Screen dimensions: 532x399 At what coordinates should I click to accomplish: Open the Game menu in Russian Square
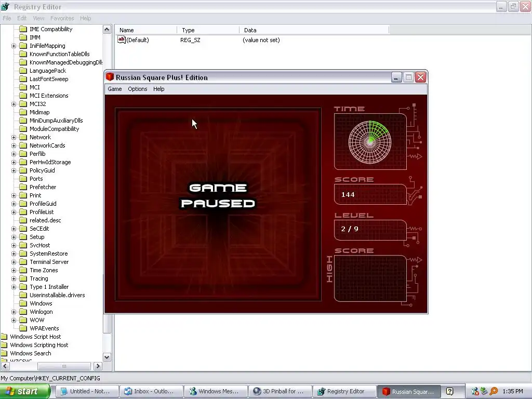(115, 89)
